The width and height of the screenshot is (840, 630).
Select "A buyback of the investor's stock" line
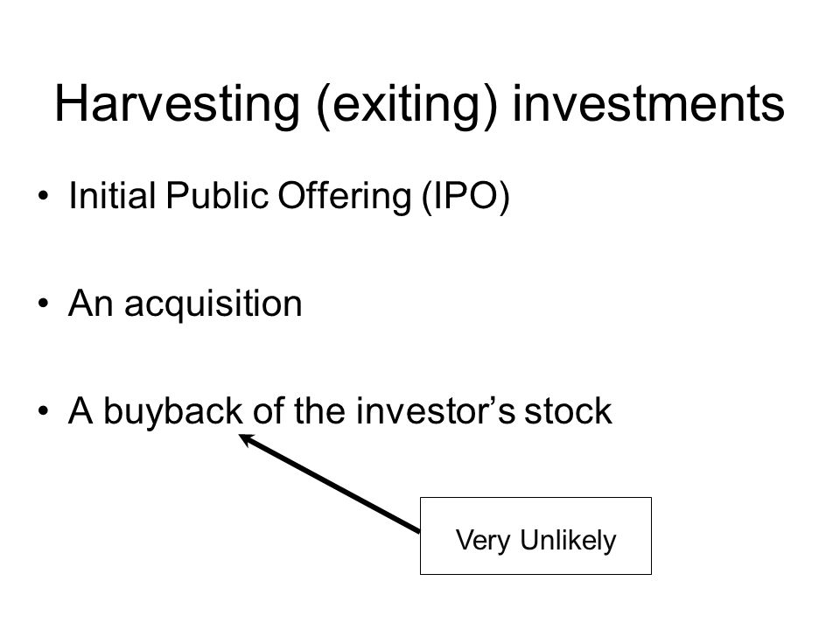(x=340, y=412)
